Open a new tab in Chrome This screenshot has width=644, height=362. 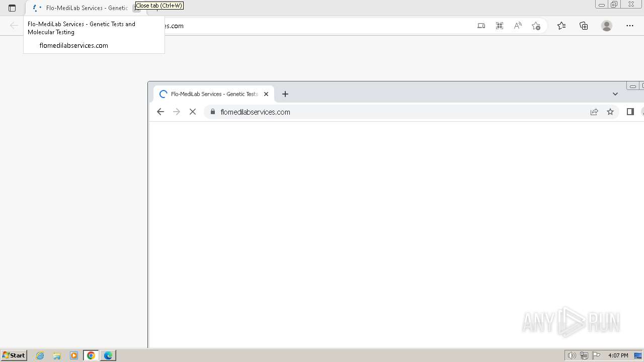285,94
